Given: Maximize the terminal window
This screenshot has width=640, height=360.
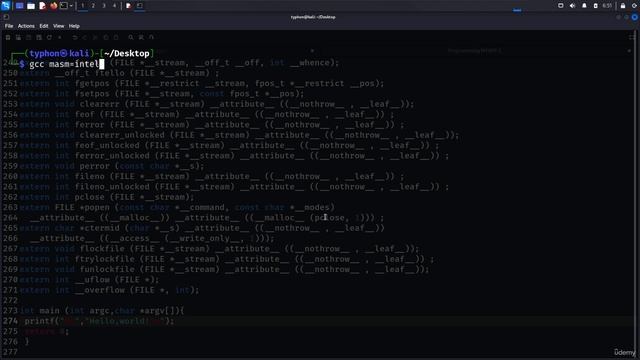Looking at the screenshot, I should (x=627, y=17).
